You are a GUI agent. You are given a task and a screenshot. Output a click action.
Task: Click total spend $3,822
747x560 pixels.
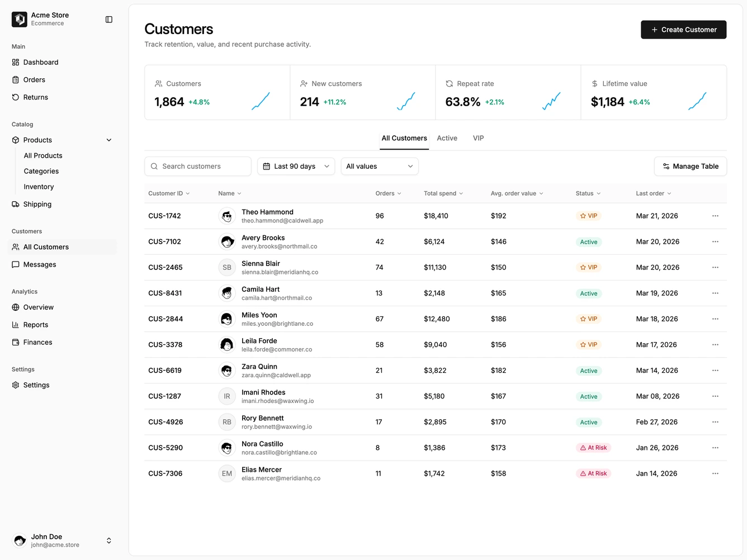(x=435, y=371)
